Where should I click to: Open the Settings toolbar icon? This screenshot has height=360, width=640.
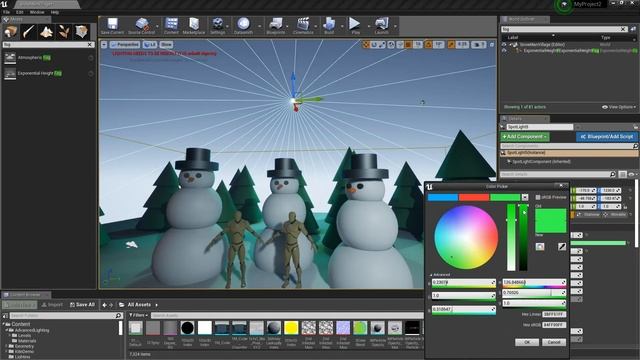point(218,26)
